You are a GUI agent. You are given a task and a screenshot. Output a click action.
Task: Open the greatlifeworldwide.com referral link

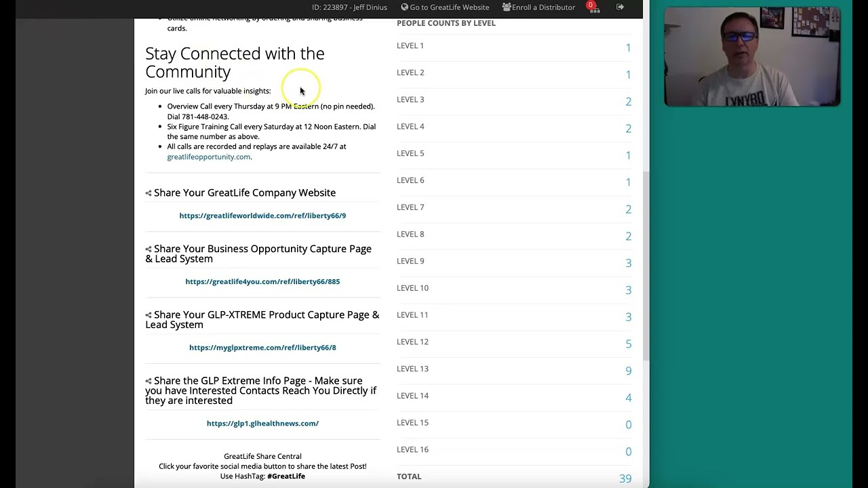pos(262,216)
